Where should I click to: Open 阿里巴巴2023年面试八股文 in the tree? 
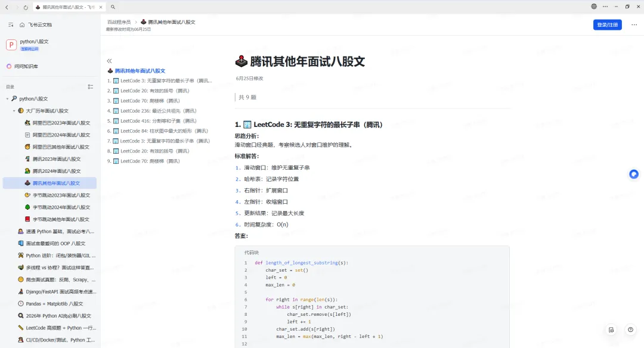point(61,123)
